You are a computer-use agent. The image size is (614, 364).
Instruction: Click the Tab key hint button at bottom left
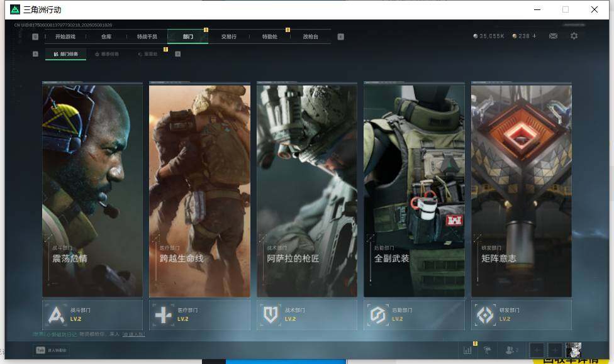click(x=52, y=350)
